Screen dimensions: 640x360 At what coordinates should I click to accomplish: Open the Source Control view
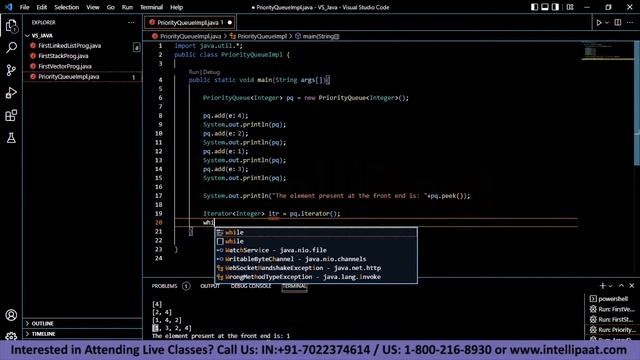point(11,70)
